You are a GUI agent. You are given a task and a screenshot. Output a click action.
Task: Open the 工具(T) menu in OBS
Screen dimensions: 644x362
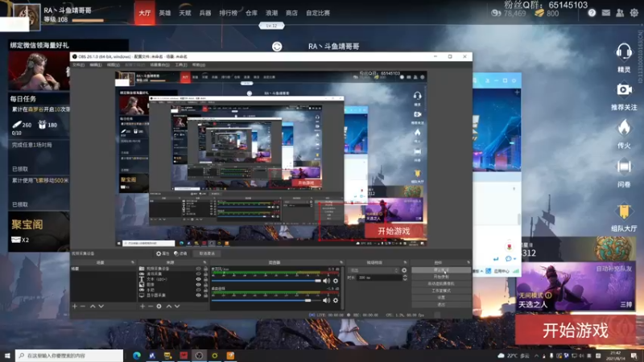click(181, 65)
